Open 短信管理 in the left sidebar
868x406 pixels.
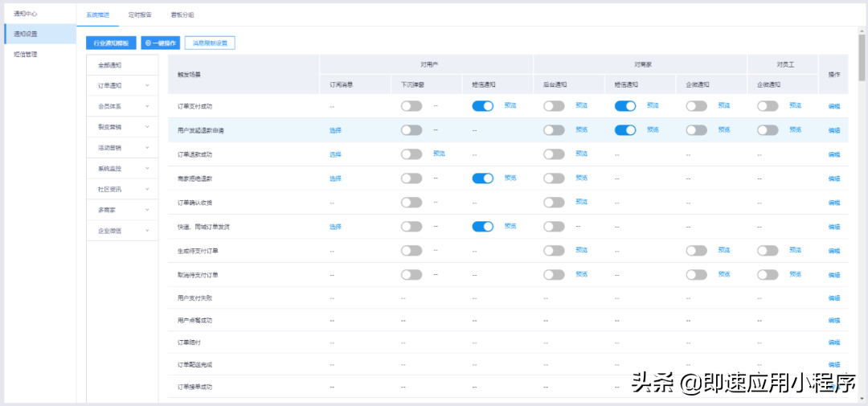pyautogui.click(x=26, y=55)
